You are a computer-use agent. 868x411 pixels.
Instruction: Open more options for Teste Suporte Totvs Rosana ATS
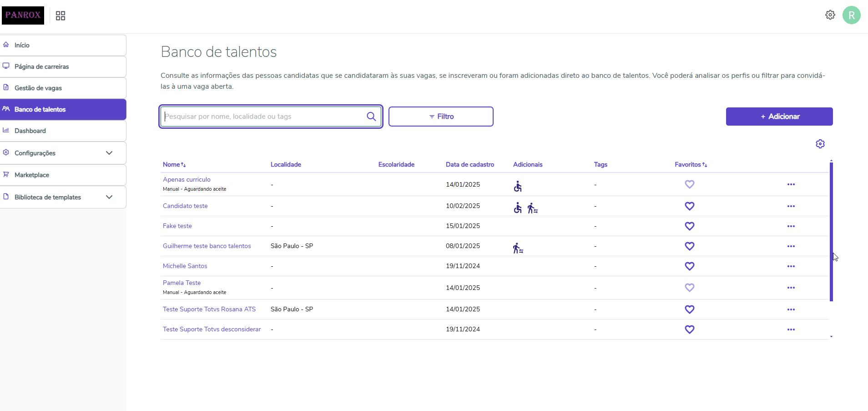click(791, 310)
